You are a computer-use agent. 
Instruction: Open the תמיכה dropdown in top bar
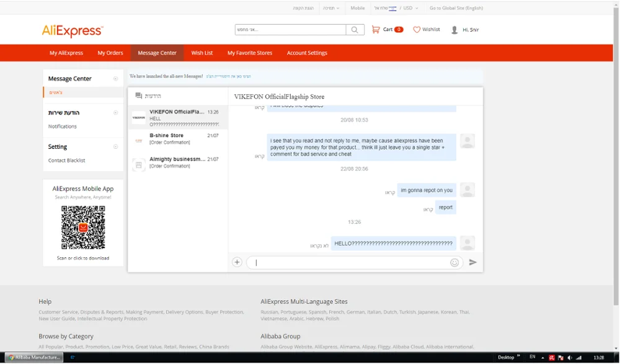point(331,8)
